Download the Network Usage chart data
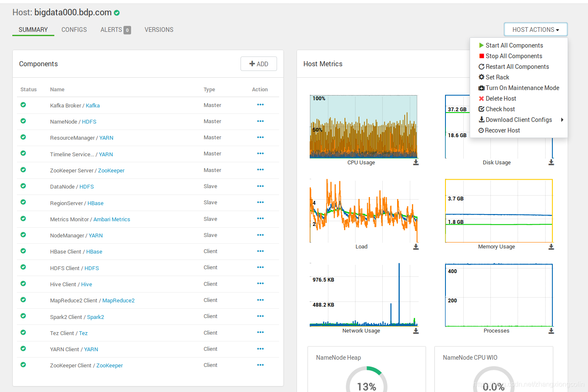588x392 pixels. point(416,330)
